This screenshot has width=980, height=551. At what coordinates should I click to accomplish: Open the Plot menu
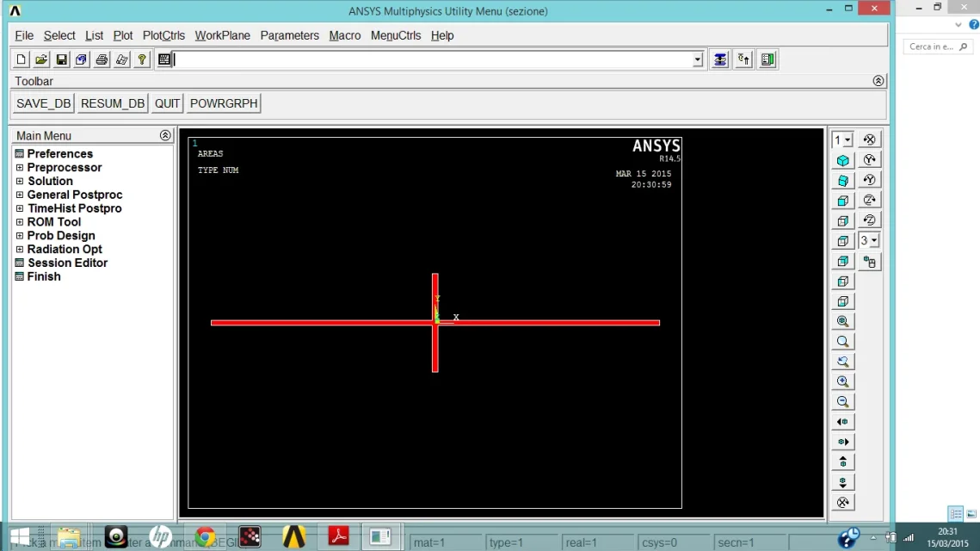coord(122,35)
